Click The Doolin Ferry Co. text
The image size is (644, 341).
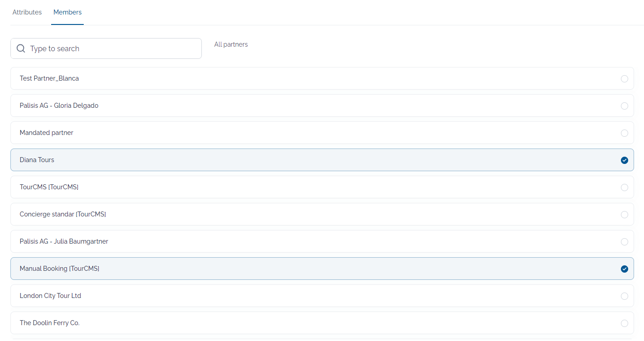click(x=50, y=323)
